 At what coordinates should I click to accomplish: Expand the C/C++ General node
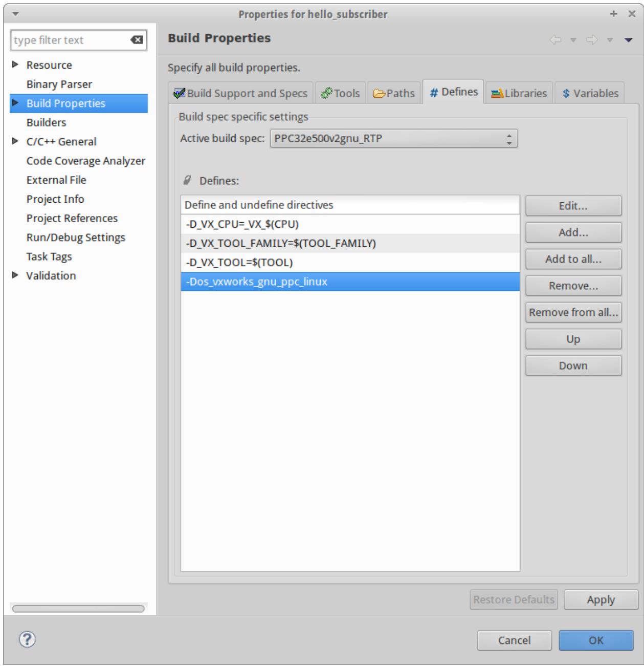coord(15,141)
